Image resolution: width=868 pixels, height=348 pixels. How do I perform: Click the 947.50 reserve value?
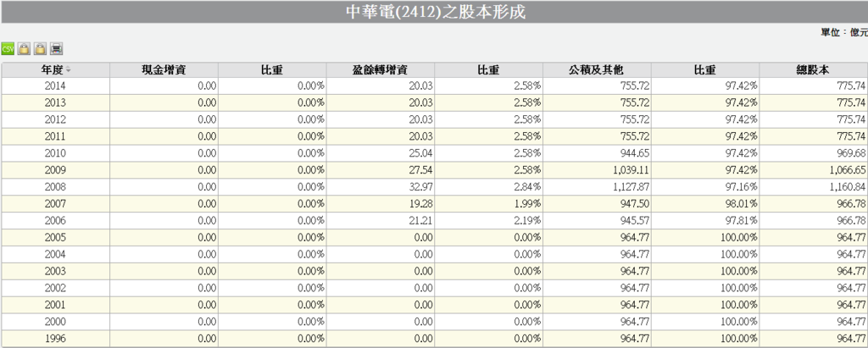[636, 203]
